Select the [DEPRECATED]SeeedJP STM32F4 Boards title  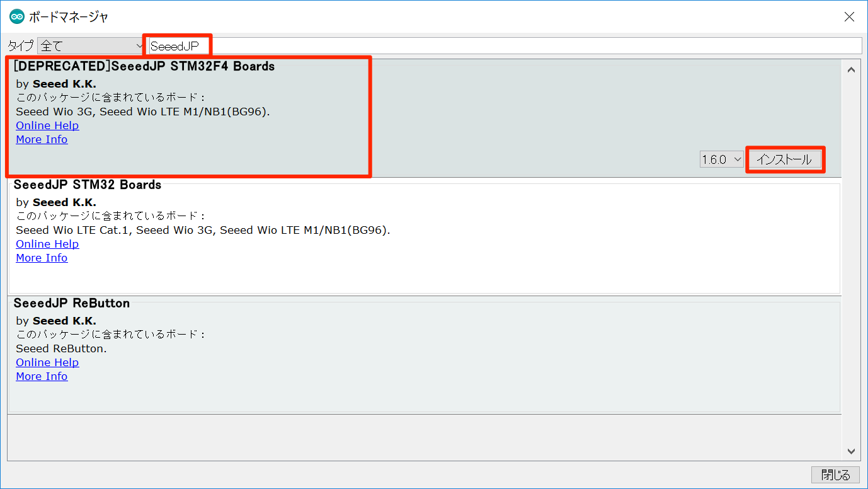(144, 66)
